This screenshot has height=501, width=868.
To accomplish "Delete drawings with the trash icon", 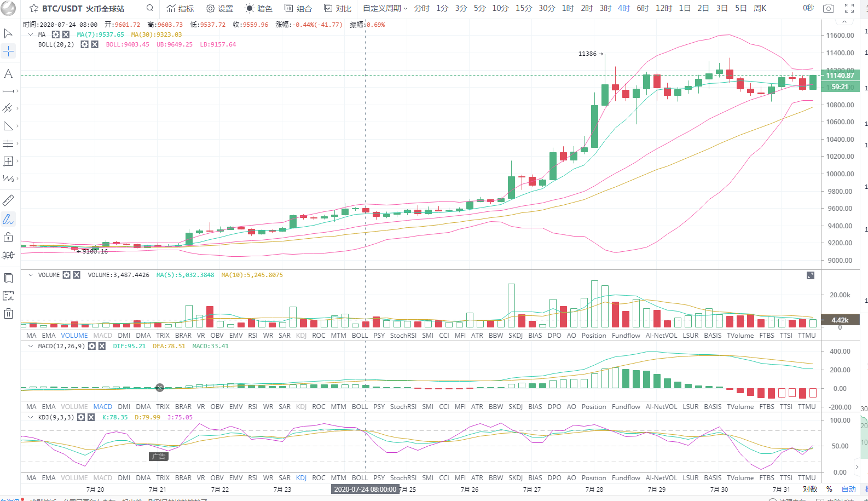I will 8,313.
